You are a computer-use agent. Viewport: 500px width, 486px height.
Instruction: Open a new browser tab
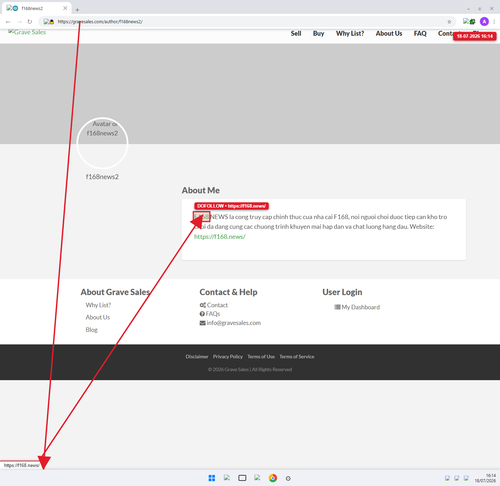tap(77, 9)
